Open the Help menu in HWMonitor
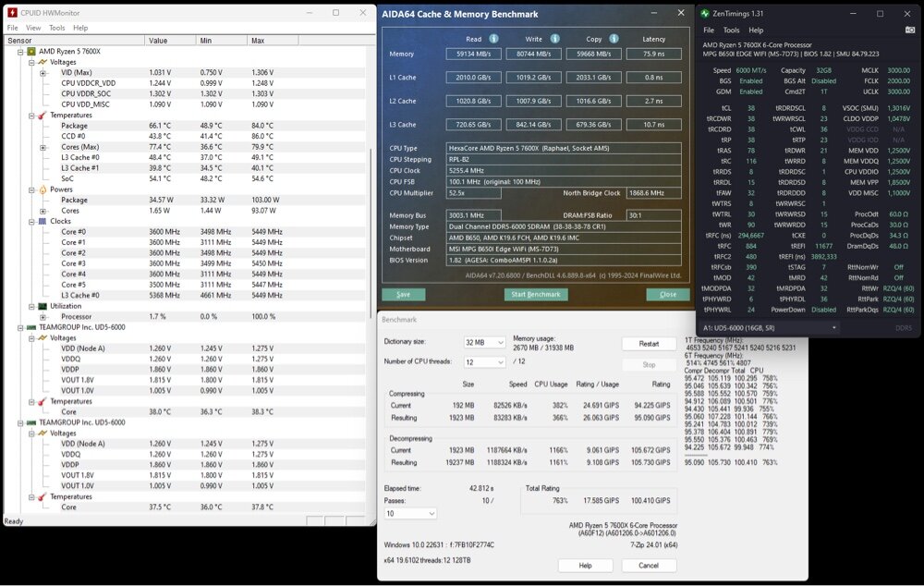This screenshot has width=924, height=586. click(80, 28)
